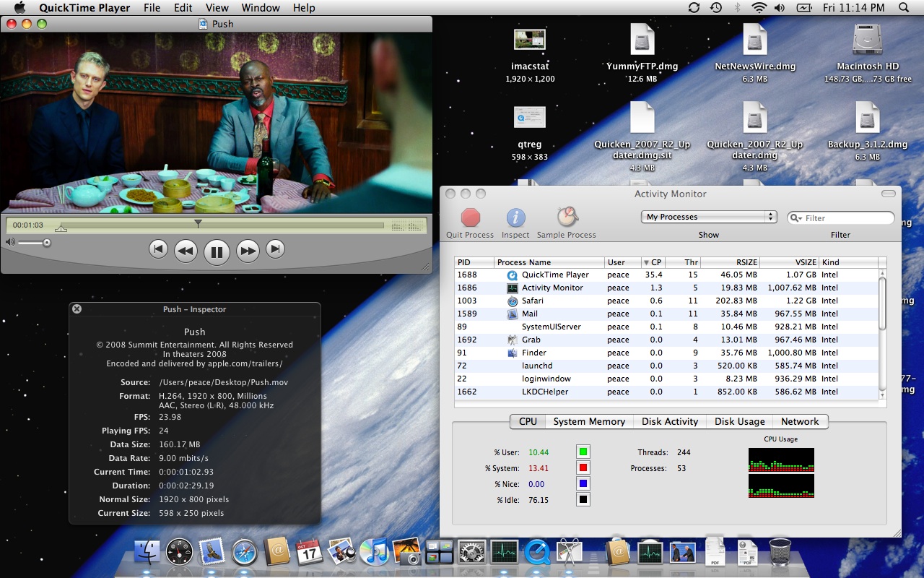Switch to the Disk Activity tab

670,421
